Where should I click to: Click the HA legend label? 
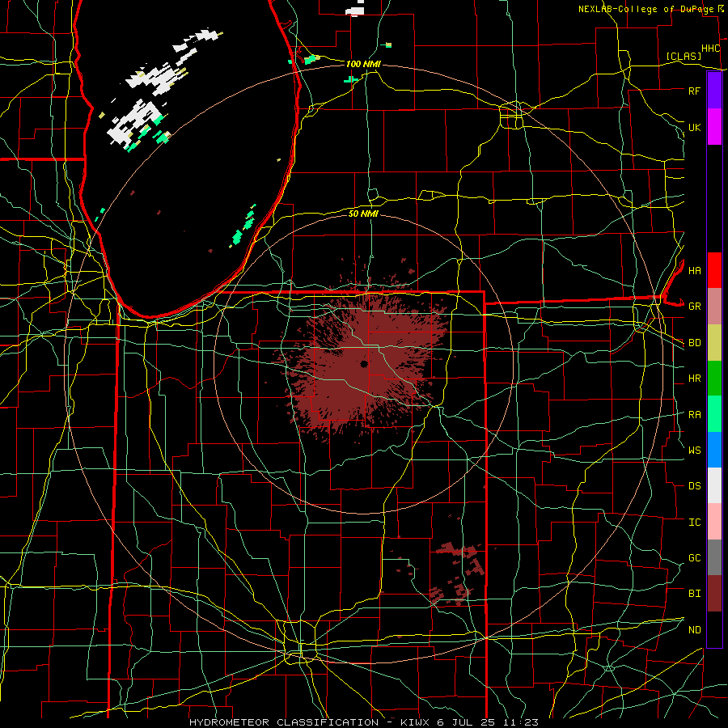(694, 270)
